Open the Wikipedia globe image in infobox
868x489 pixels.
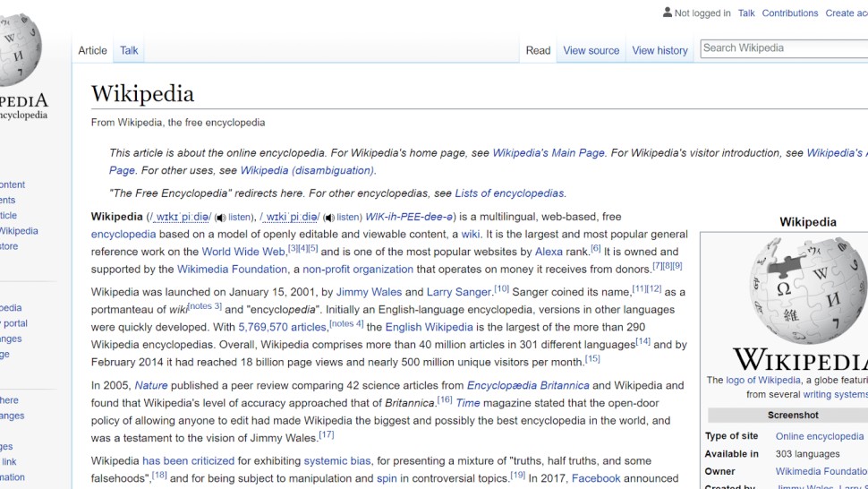(x=808, y=290)
